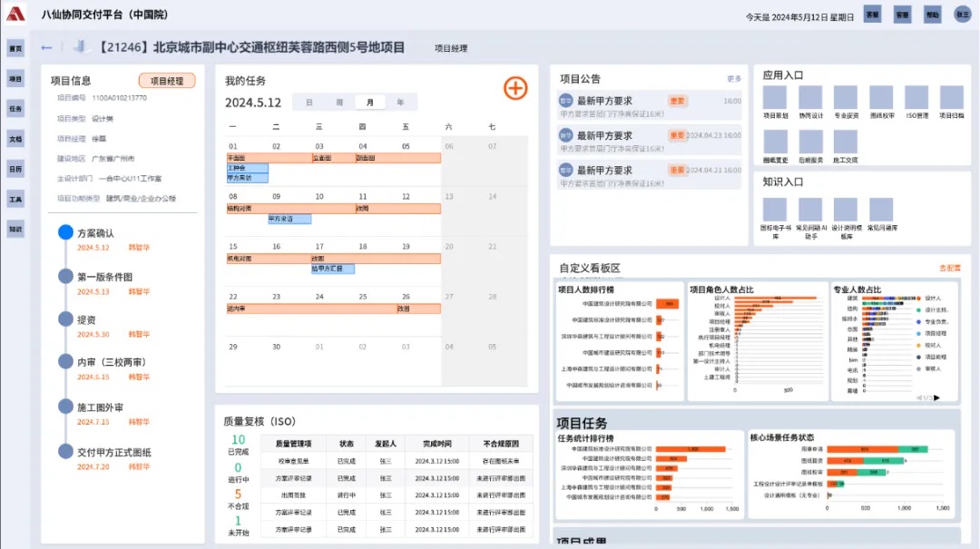Click the orange plus add-task icon
This screenshot has width=980, height=549.
[514, 88]
